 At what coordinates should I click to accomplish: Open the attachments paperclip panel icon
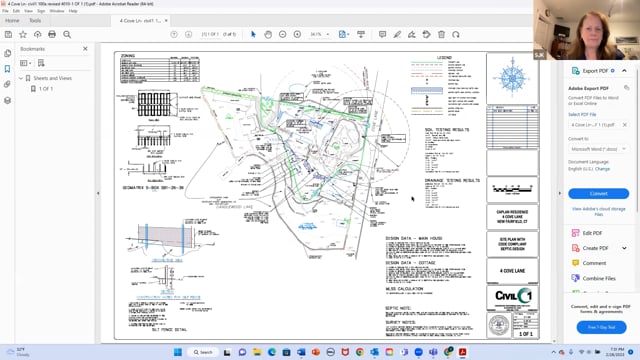[x=7, y=84]
